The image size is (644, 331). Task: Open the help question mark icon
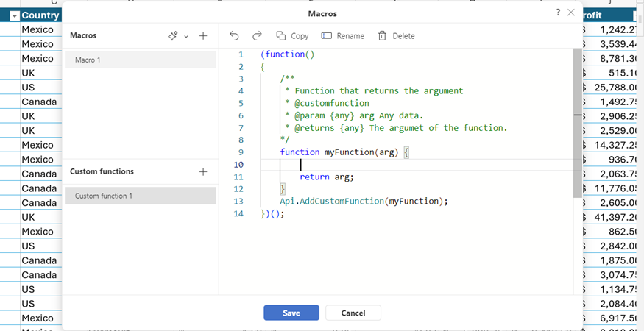click(558, 13)
